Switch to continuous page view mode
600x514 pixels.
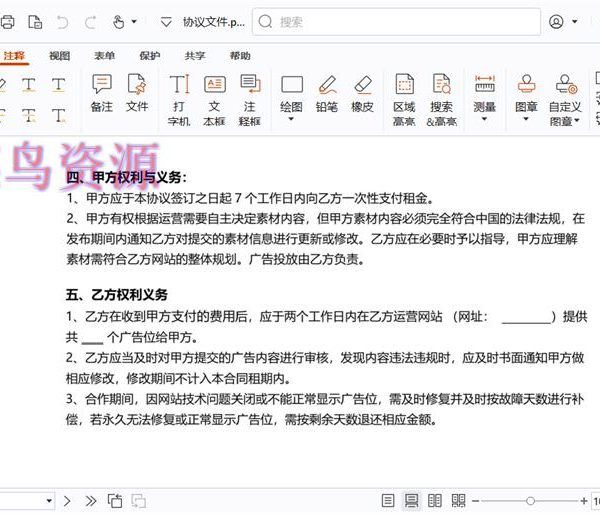point(411,500)
